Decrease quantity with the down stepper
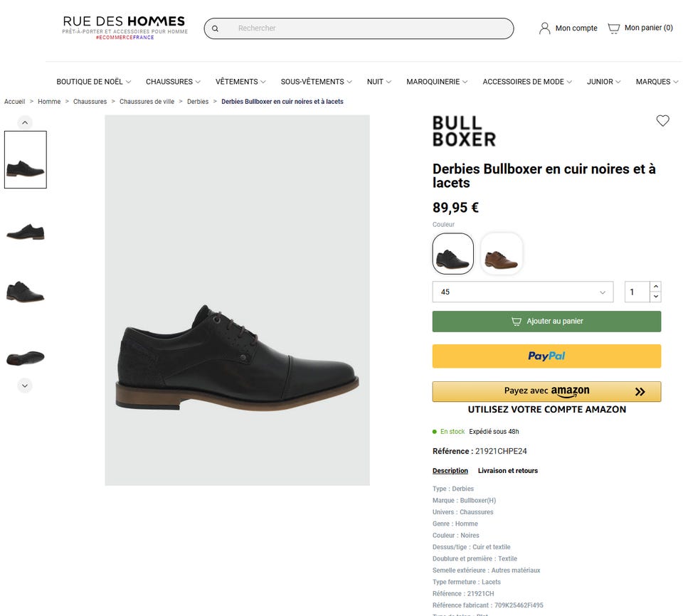 [656, 297]
